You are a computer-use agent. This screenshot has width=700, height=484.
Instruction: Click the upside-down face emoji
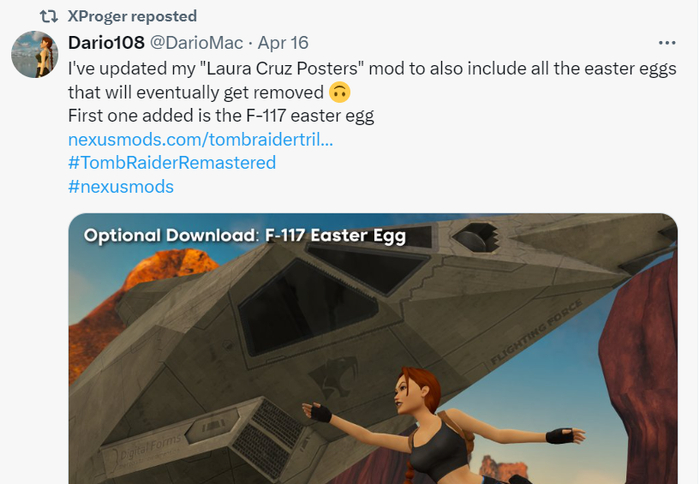coord(340,92)
